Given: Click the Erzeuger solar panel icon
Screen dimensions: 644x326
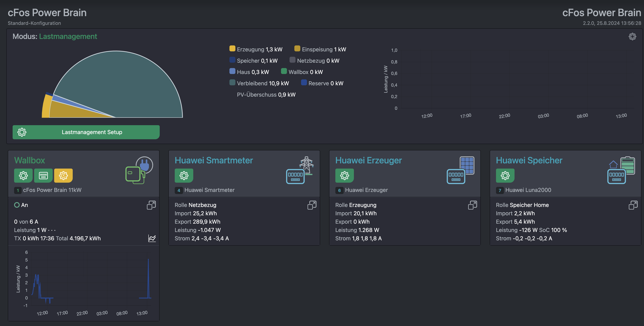Looking at the screenshot, I should 461,170.
